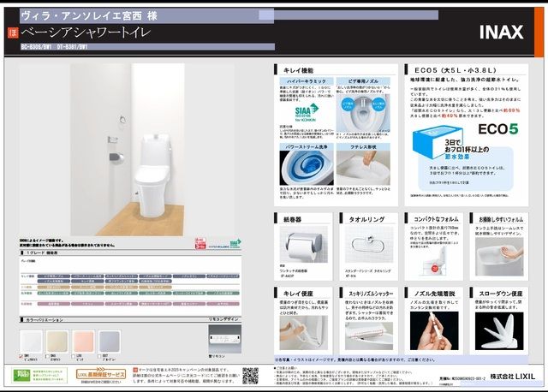Click the green eco point logo in footer
This screenshot has width=548, height=392.
pos(21,375)
